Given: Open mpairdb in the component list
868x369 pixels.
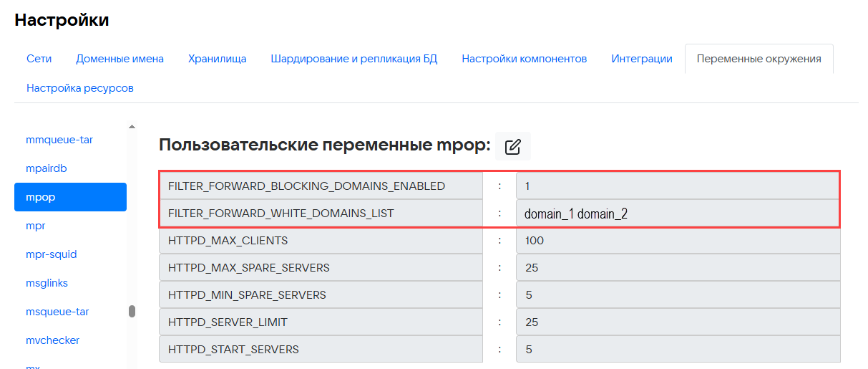Looking at the screenshot, I should (x=47, y=168).
